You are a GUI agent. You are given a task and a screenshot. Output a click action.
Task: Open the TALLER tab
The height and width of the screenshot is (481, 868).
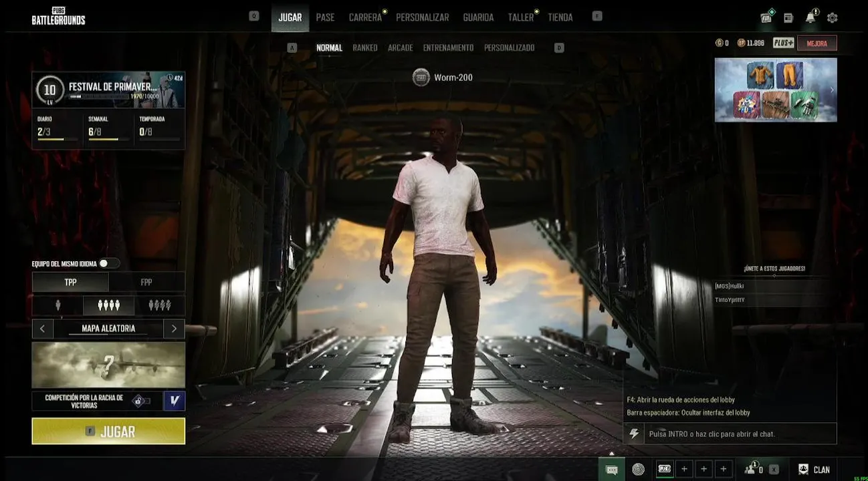[x=521, y=17]
